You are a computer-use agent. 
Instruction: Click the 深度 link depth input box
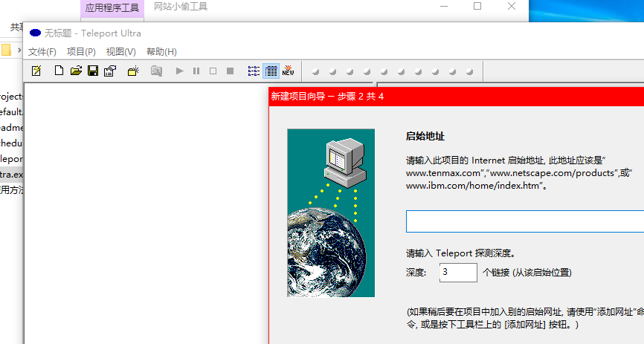458,273
